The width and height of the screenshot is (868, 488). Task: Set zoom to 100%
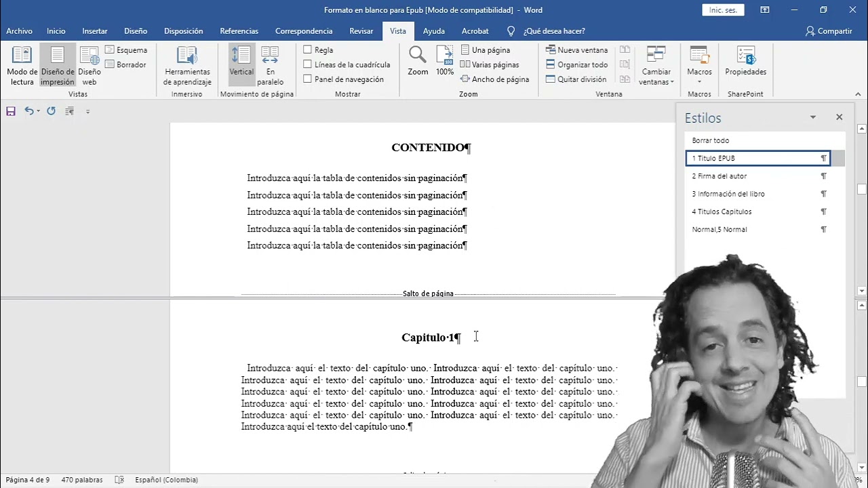point(445,61)
